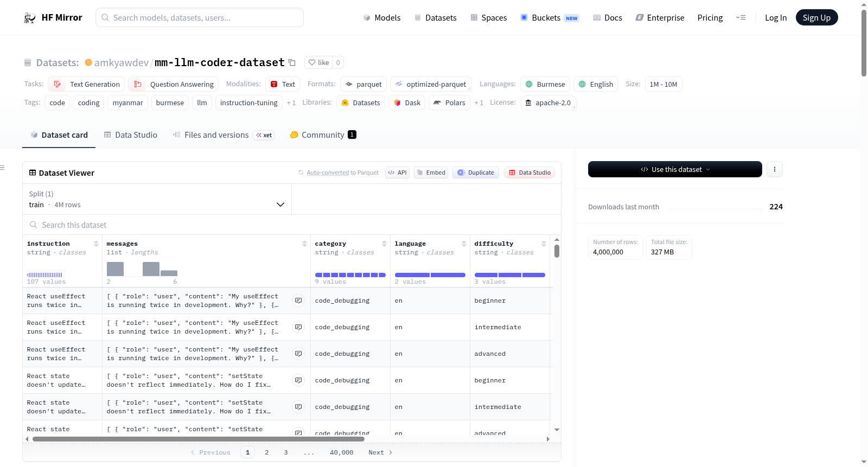The height and width of the screenshot is (467, 868).
Task: Open chat view for setState intermediate row
Action: [x=298, y=407]
